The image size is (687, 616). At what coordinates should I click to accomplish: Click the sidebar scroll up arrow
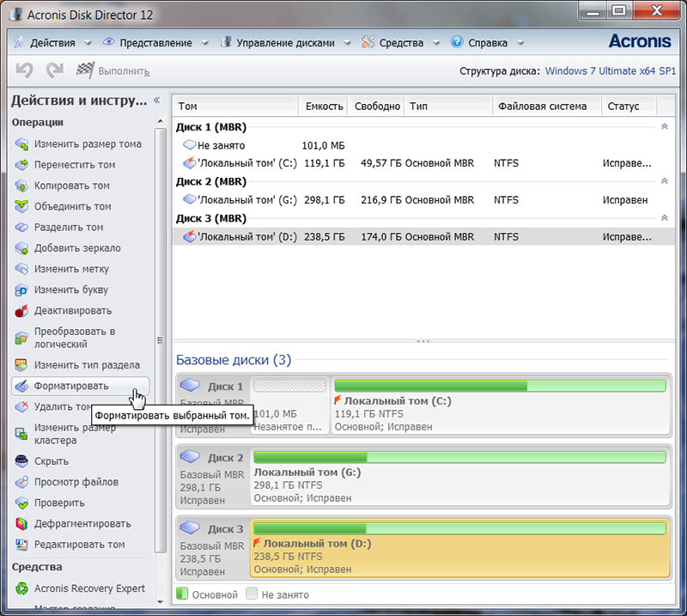click(x=161, y=121)
